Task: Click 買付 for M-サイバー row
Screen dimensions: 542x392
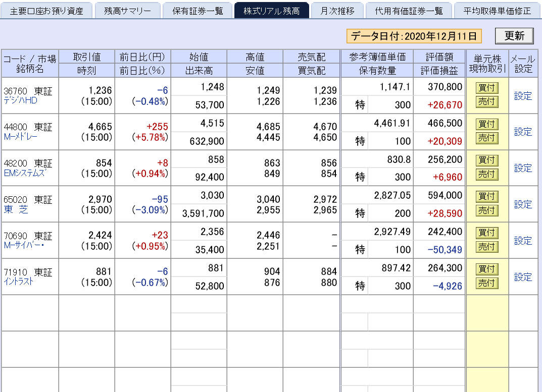Action: click(487, 233)
